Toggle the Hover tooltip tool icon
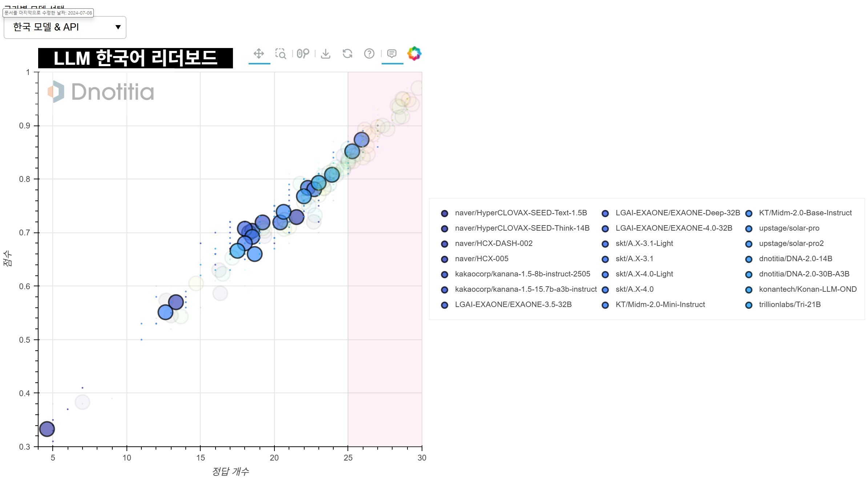This screenshot has width=868, height=482. pyautogui.click(x=392, y=54)
